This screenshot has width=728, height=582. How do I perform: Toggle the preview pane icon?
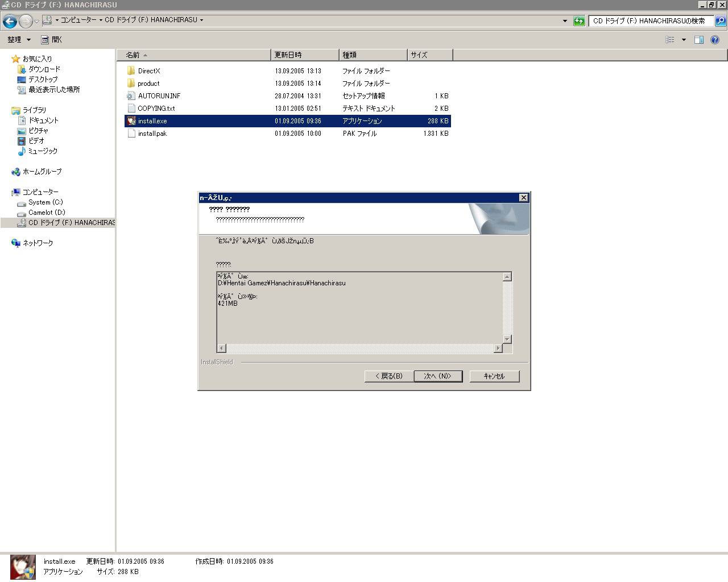[699, 40]
